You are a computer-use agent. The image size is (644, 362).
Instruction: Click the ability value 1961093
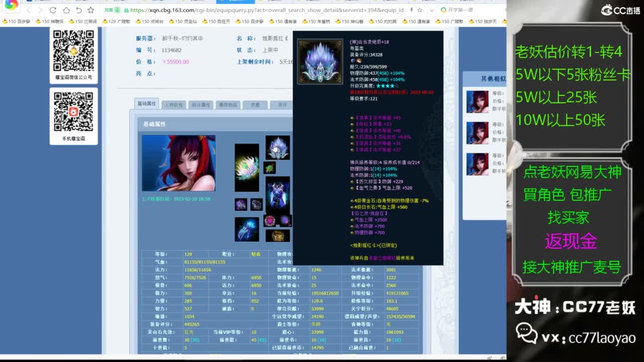[x=394, y=332]
